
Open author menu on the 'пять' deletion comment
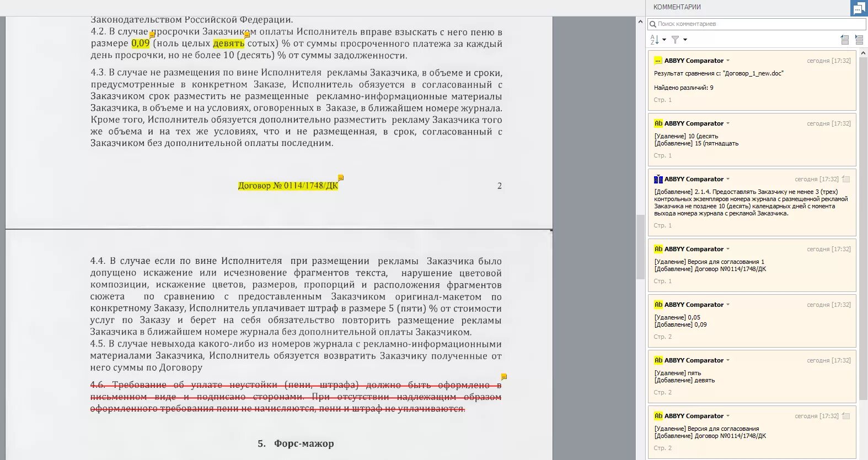pyautogui.click(x=728, y=360)
